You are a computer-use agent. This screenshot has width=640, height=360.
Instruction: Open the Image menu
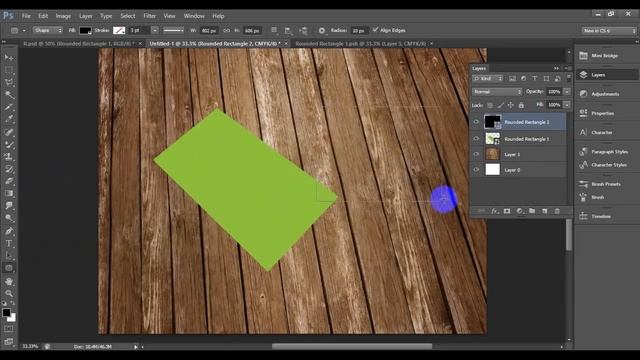point(63,16)
